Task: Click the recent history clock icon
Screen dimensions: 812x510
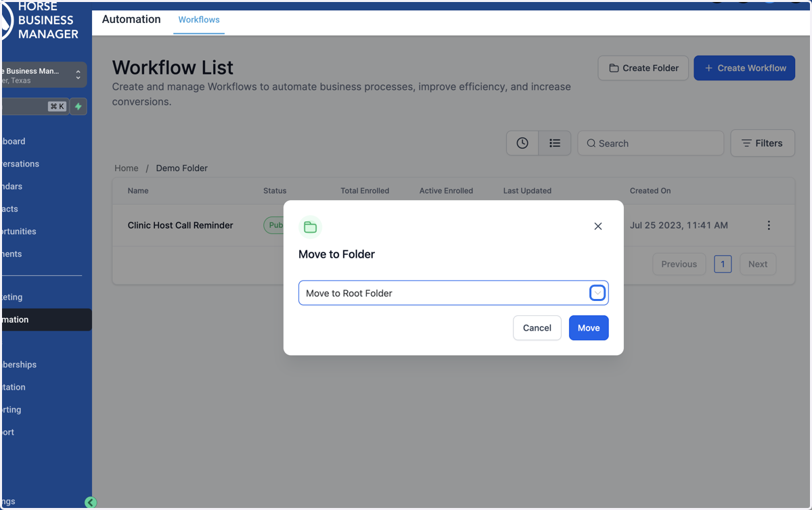Action: (x=522, y=143)
